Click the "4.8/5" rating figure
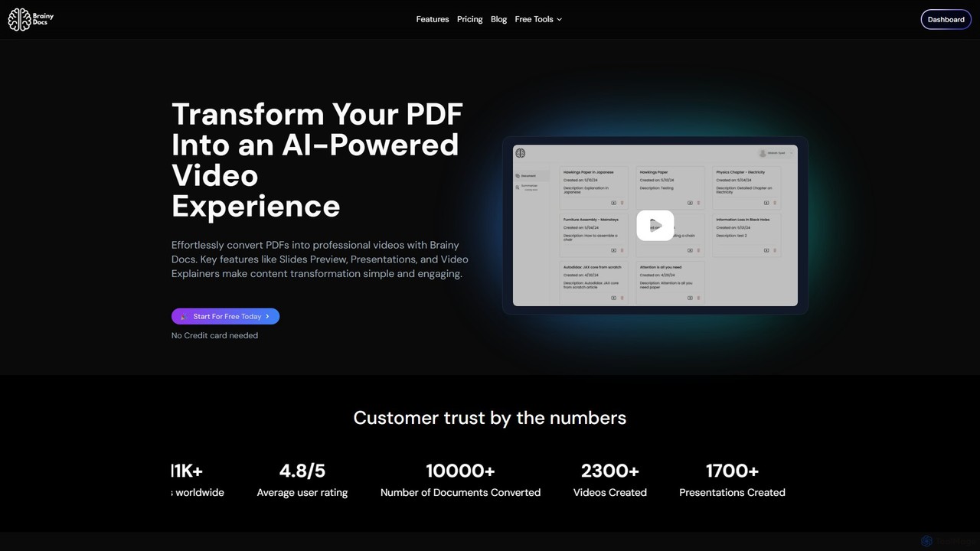Screen dimensions: 980x551 point(302,471)
